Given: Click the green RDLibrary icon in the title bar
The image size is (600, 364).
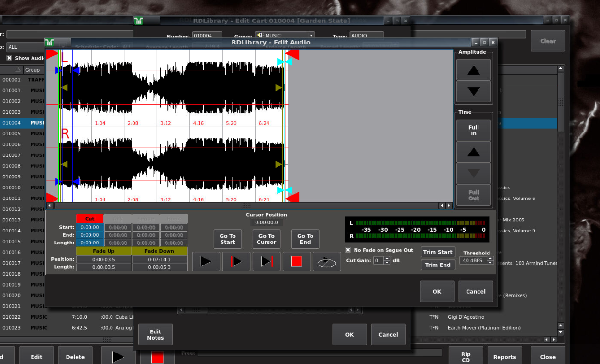Looking at the screenshot, I should point(49,42).
